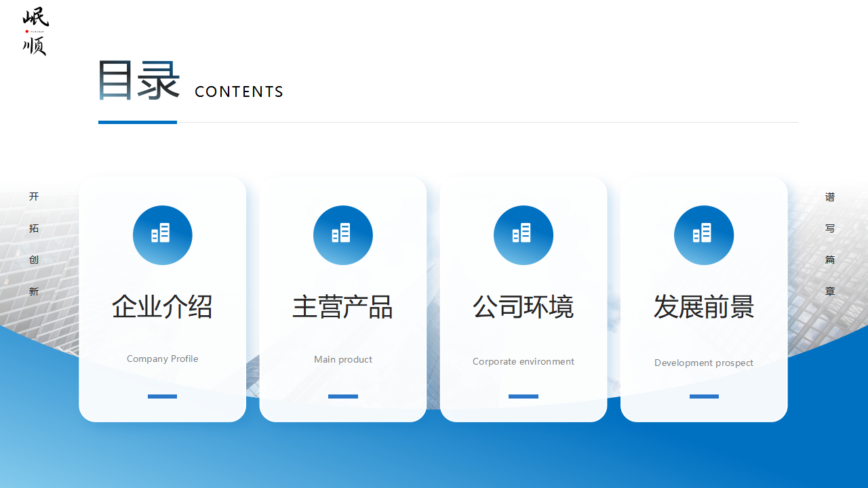The image size is (868, 488).
Task: Click the Main product subtitle text
Action: coord(342,359)
